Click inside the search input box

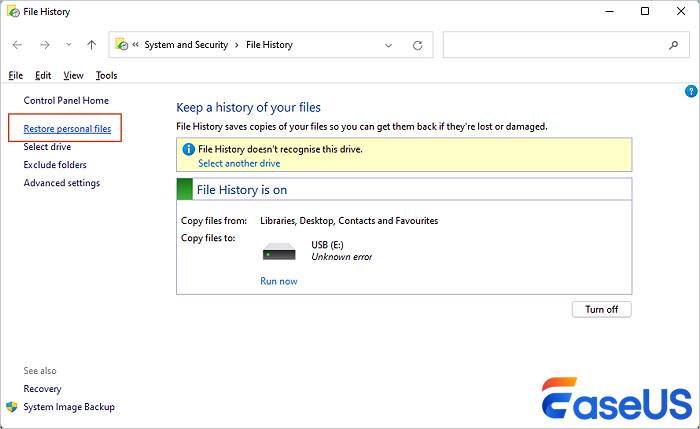[555, 45]
